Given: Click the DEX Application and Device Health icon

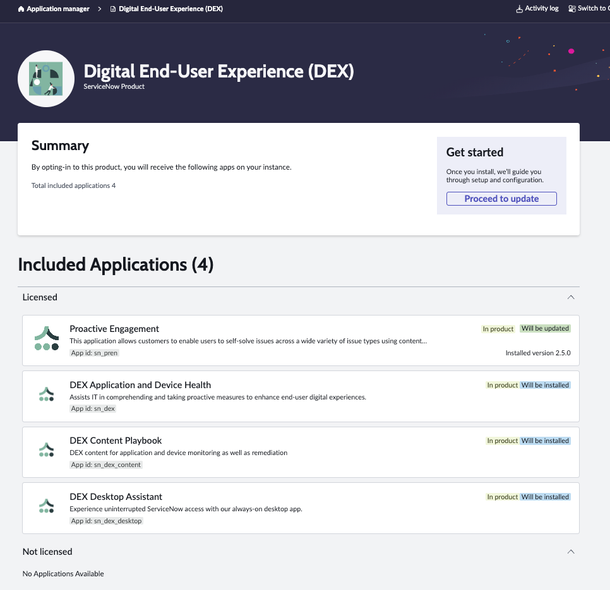Looking at the screenshot, I should coord(46,394).
